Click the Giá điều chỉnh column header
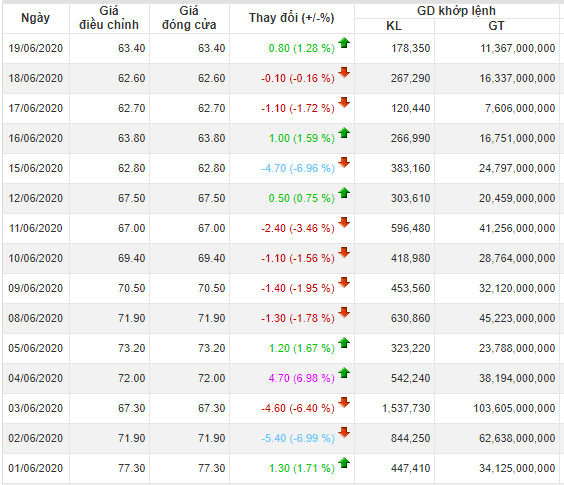Screen dimensions: 564x485 pyautogui.click(x=109, y=18)
